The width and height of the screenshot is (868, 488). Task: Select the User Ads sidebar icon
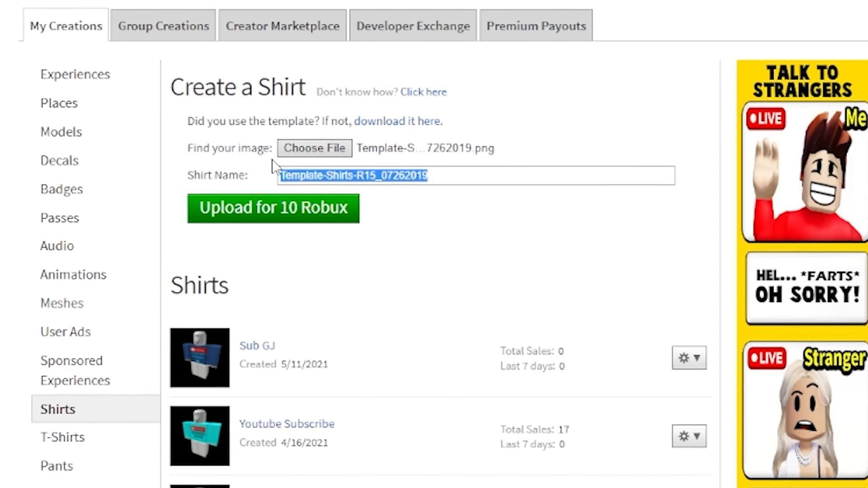[x=65, y=331]
